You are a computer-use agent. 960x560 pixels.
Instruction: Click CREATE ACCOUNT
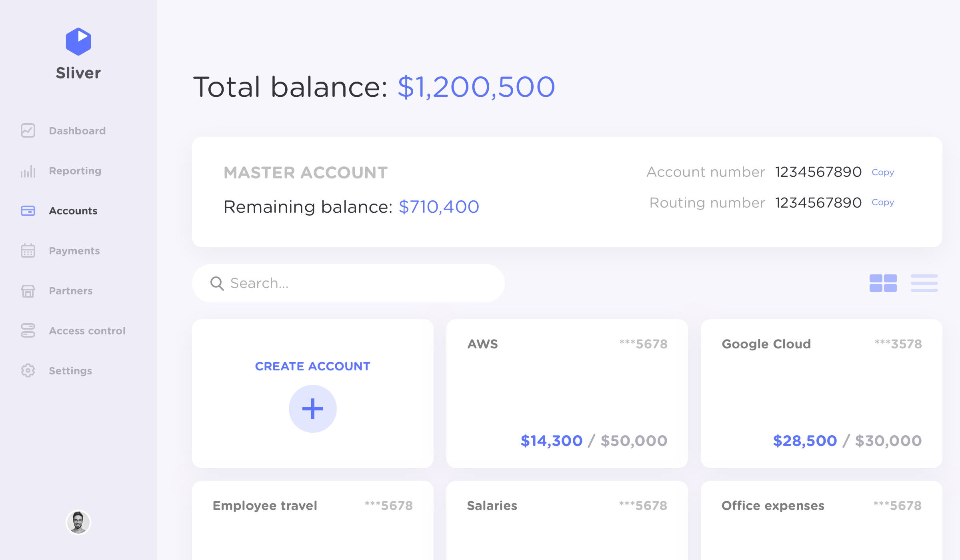click(313, 366)
